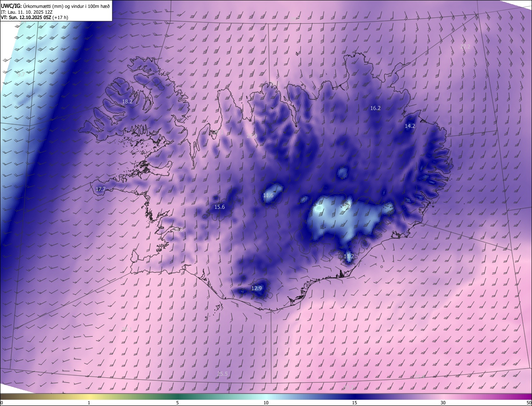Click the 12.9 value near the south coast
The width and height of the screenshot is (532, 406).
tap(257, 288)
